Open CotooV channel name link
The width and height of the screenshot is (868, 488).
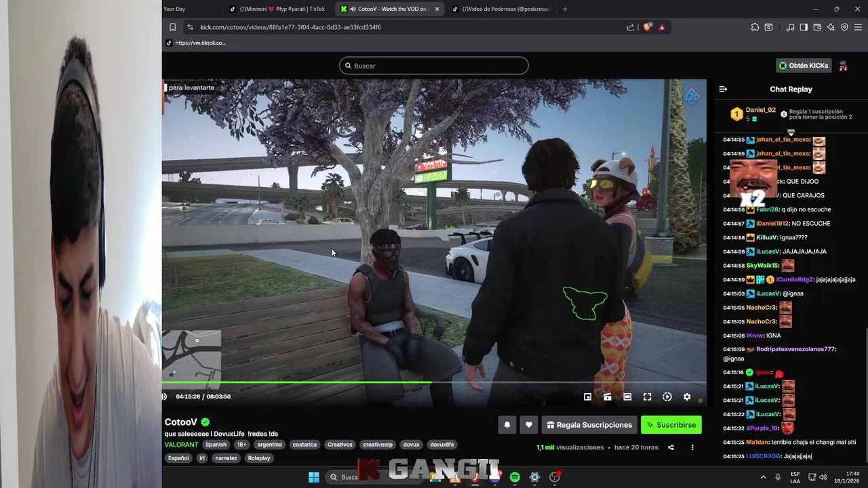(181, 422)
